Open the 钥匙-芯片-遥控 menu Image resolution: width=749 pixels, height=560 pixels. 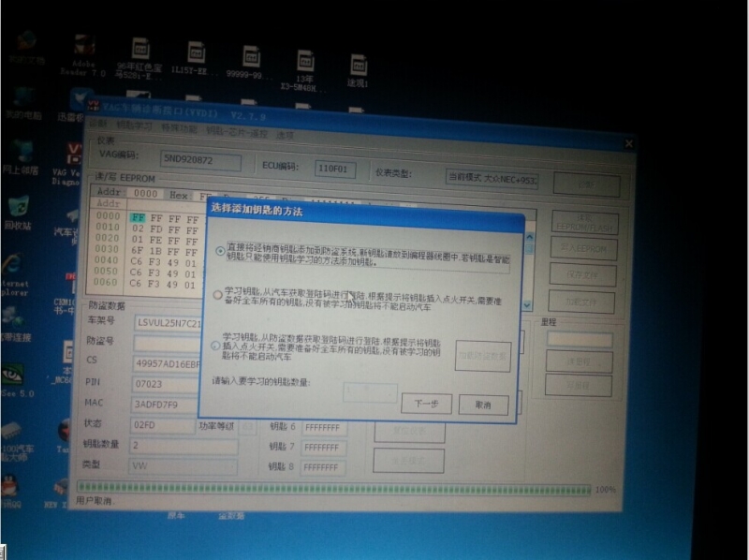(237, 132)
